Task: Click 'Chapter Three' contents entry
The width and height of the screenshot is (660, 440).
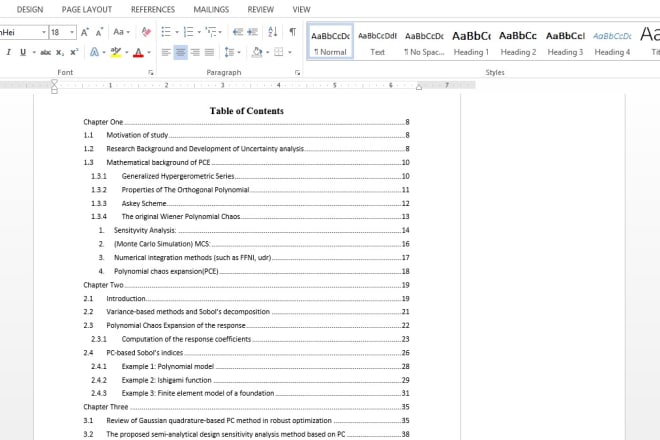Action: 246,407
